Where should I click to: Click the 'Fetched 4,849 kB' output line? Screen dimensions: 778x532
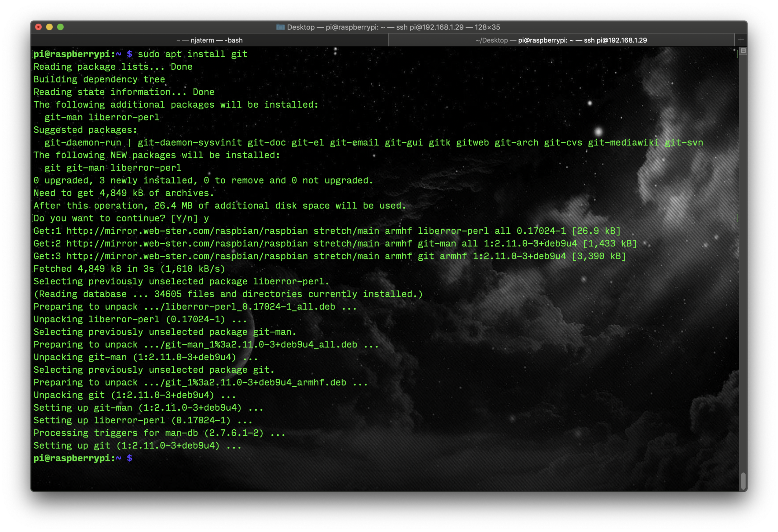click(x=129, y=269)
